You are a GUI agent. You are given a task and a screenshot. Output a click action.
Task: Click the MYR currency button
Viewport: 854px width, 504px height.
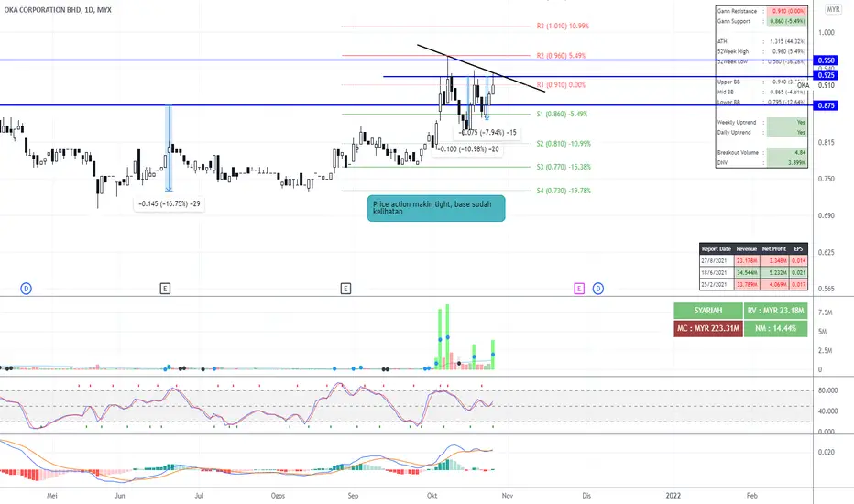833,10
